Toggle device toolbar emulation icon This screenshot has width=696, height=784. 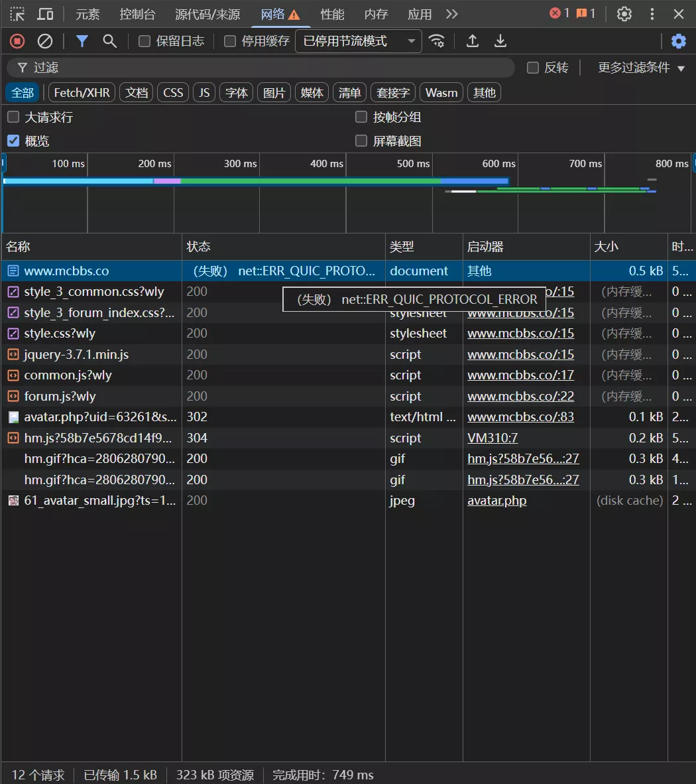coord(45,14)
